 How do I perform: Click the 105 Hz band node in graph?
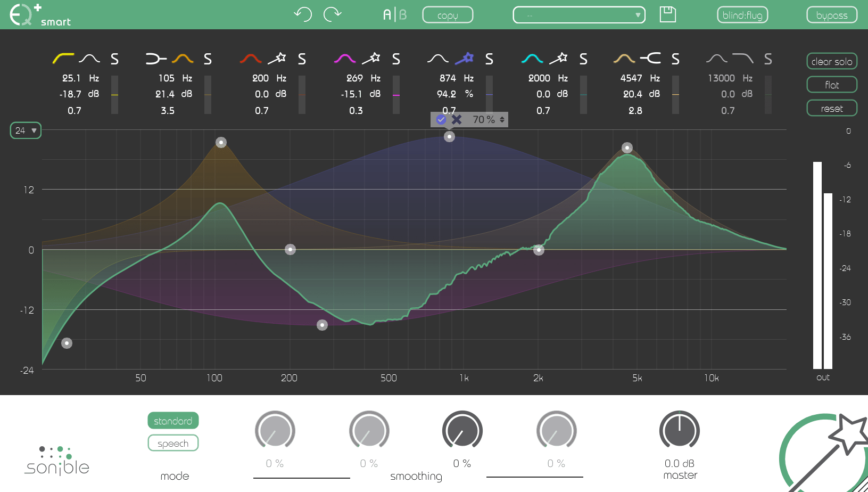221,142
